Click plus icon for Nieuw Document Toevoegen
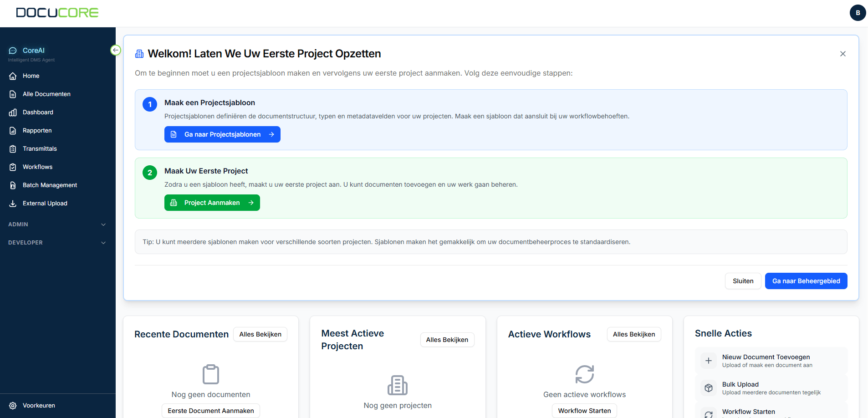The image size is (868, 418). tap(709, 361)
